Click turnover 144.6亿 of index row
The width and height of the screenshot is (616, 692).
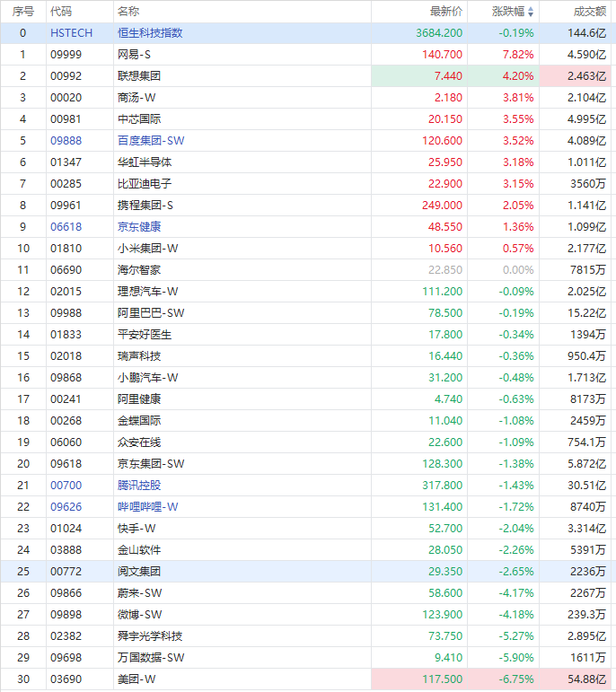click(x=587, y=33)
